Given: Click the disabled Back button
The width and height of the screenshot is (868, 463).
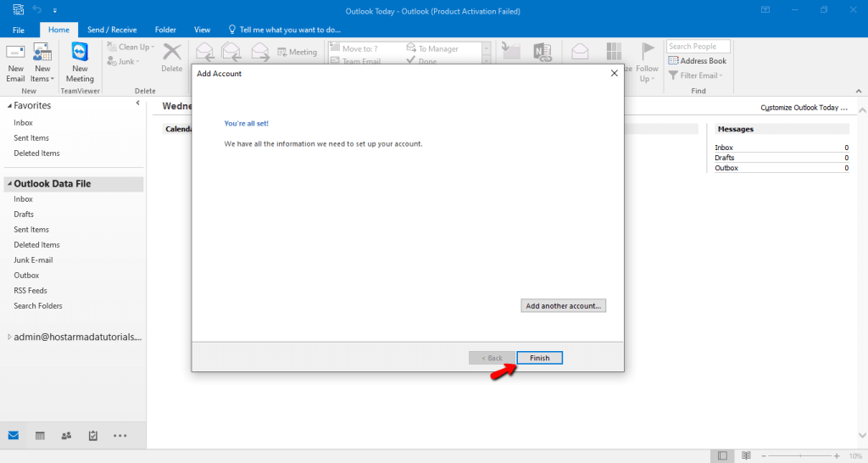Looking at the screenshot, I should coord(492,358).
